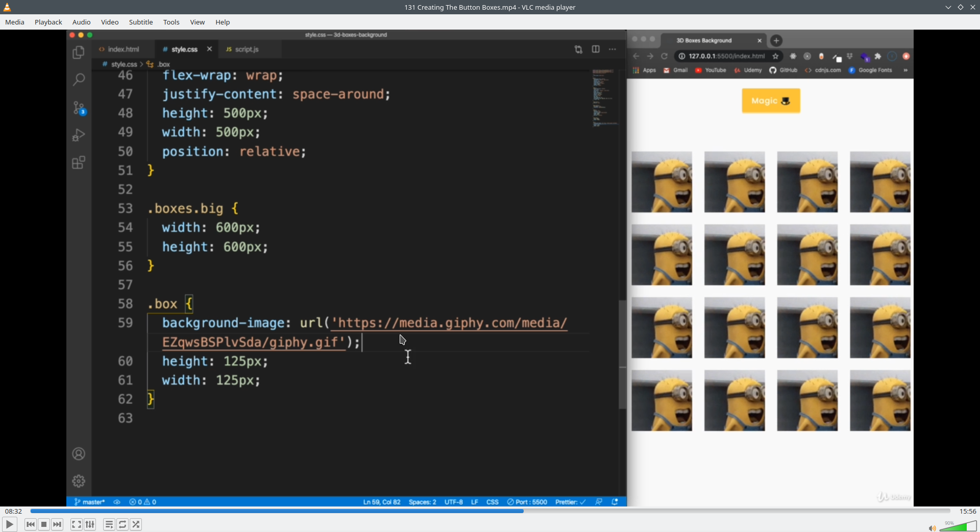This screenshot has width=980, height=532.
Task: Open the errors and warnings status indicator
Action: 143,502
